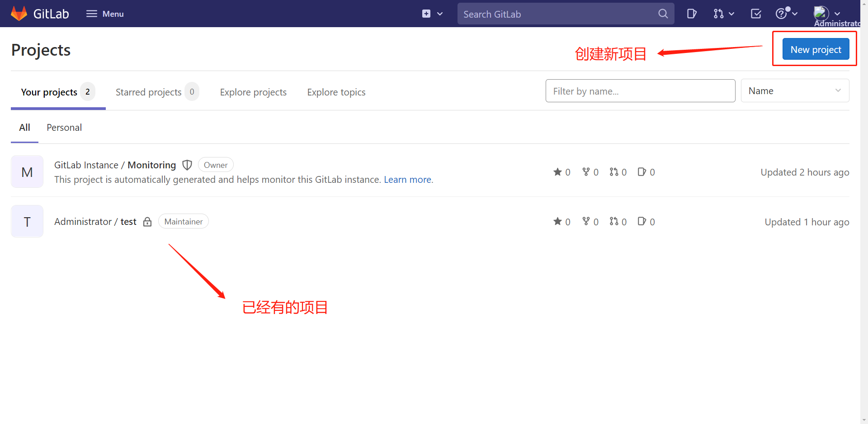
Task: Click the Merge requests icon in navbar
Action: [719, 14]
